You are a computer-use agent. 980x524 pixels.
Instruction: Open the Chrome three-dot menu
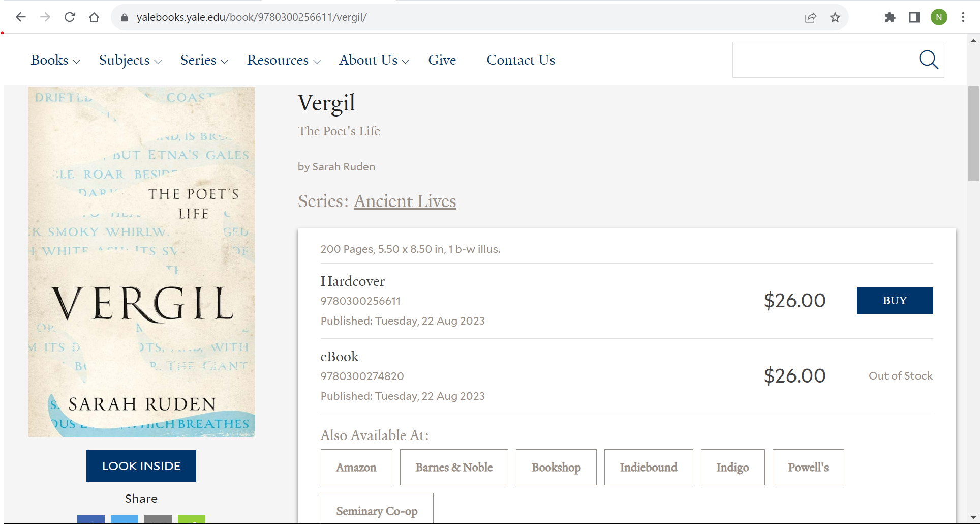(x=963, y=17)
